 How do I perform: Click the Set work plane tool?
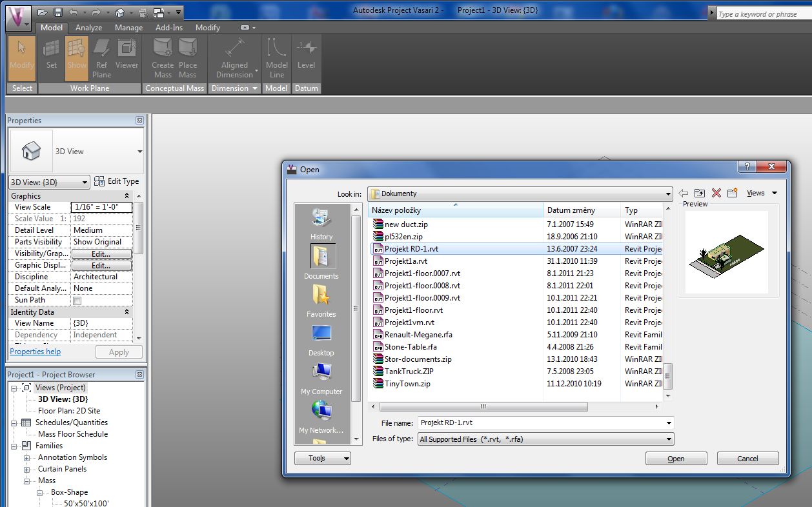tap(52, 54)
